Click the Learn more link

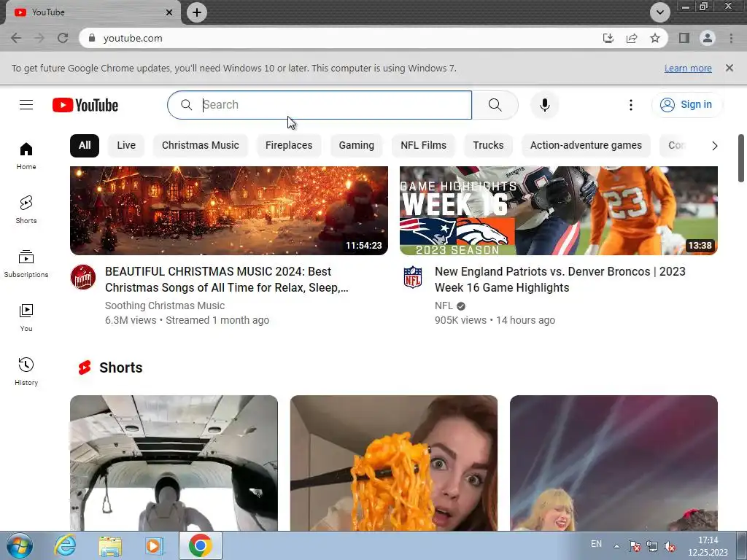coord(688,68)
